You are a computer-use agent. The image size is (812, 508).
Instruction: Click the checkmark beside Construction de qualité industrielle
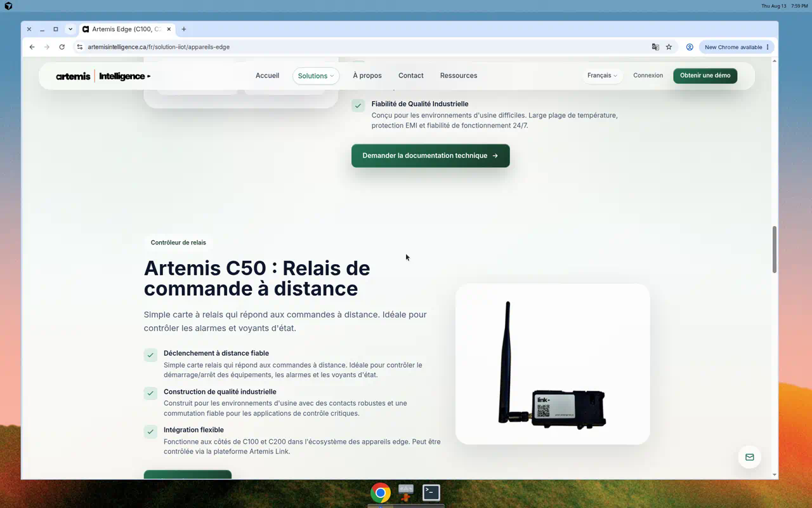pos(150,393)
